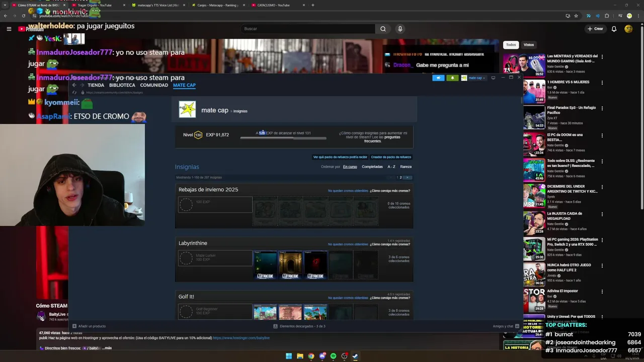Screen dimensions: 644x362
Task: Open options for Adivina El Impostor video
Action: coord(602,291)
